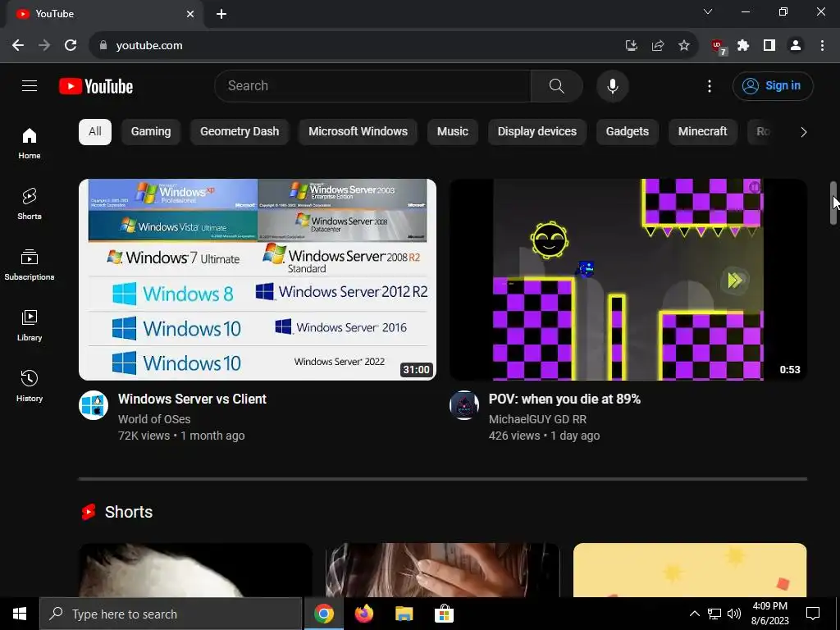Open Firefox from the taskbar
Viewport: 840px width, 630px height.
click(x=364, y=614)
